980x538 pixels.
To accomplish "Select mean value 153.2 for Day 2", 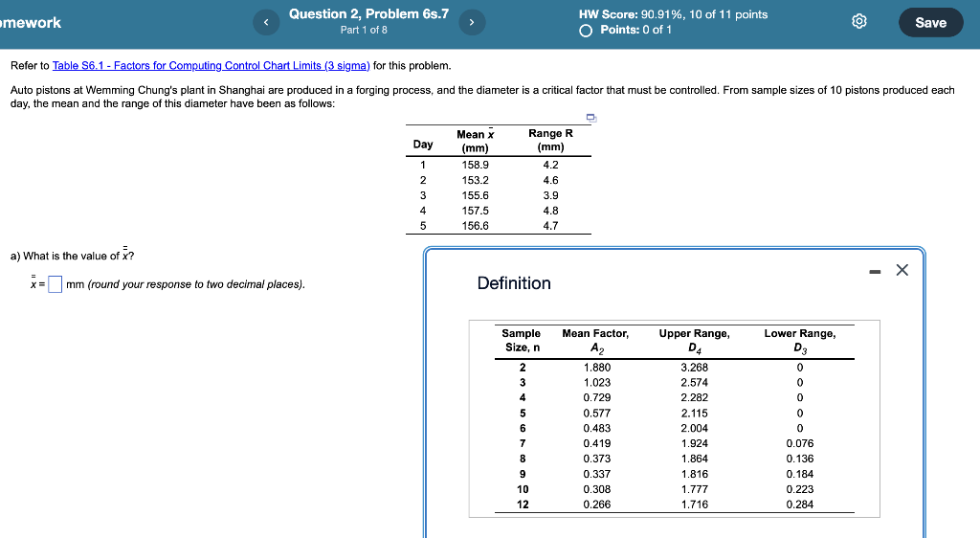I will 475,180.
